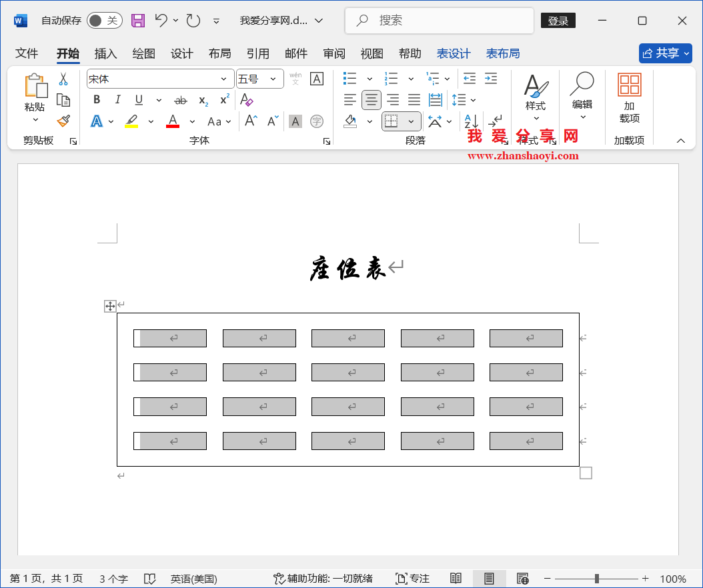Screen dimensions: 703x588
Task: Open font name dropdown
Action: tap(223, 79)
